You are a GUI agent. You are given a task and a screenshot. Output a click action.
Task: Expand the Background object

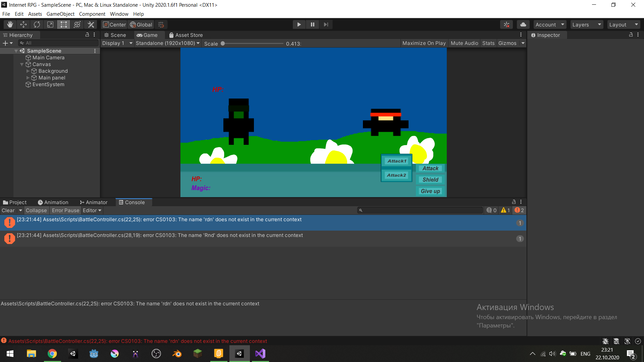click(28, 71)
